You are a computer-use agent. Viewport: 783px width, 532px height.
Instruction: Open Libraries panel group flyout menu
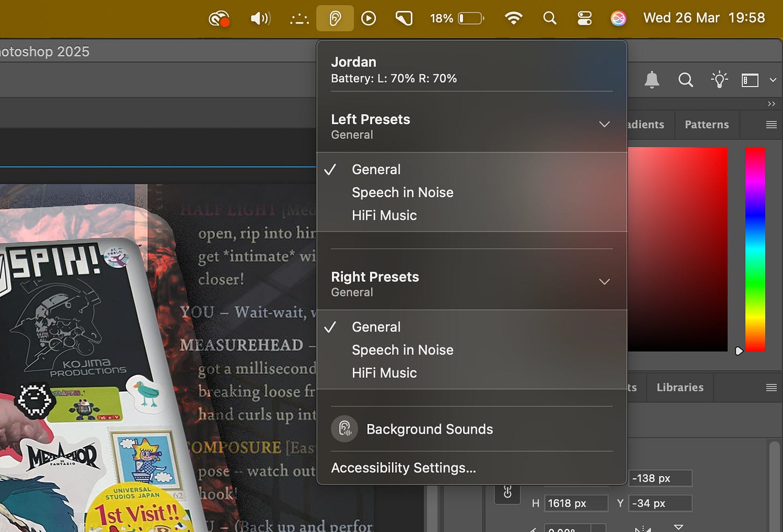771,387
